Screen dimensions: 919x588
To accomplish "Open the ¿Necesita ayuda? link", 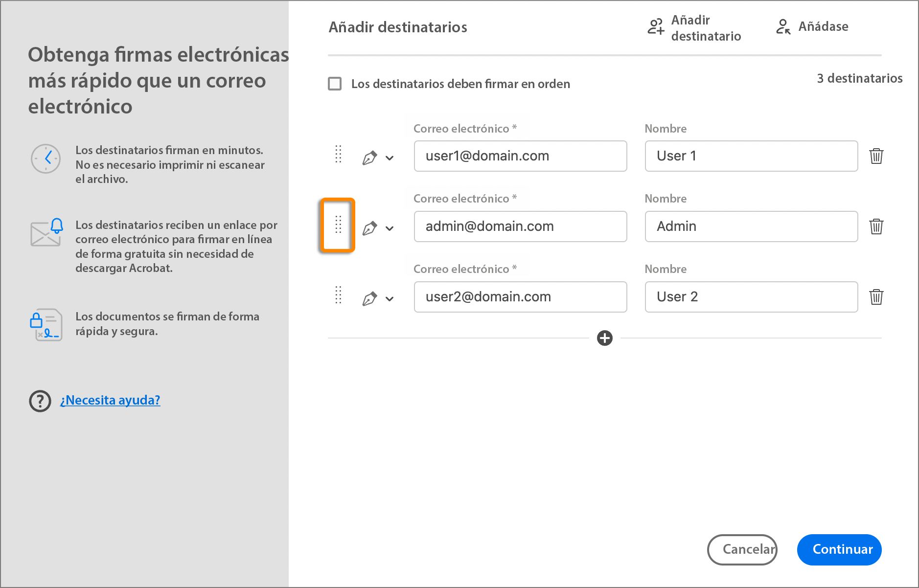I will (x=110, y=400).
